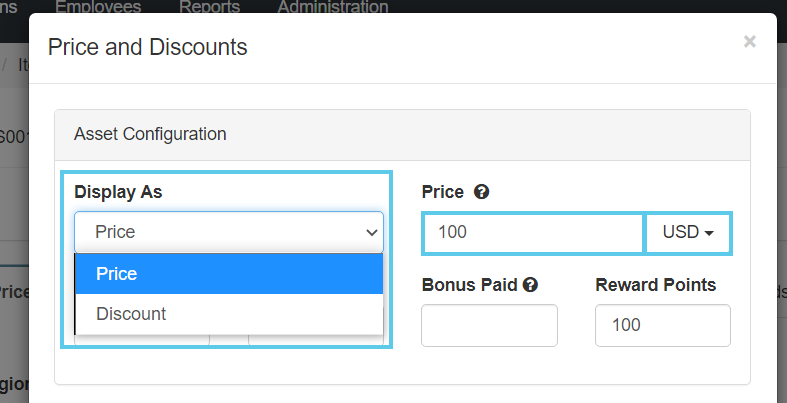Focus the empty Bonus Paid field
The height and width of the screenshot is (403, 787).
(x=489, y=326)
